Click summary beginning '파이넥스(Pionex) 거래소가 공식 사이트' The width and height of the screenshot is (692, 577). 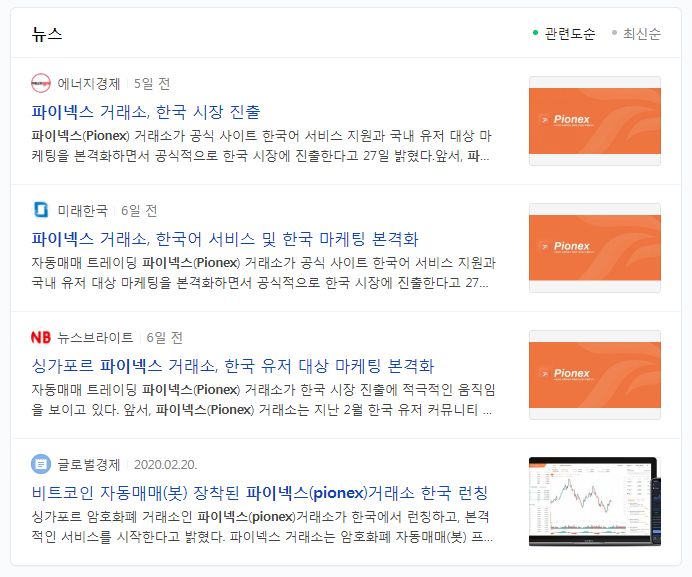pyautogui.click(x=261, y=146)
